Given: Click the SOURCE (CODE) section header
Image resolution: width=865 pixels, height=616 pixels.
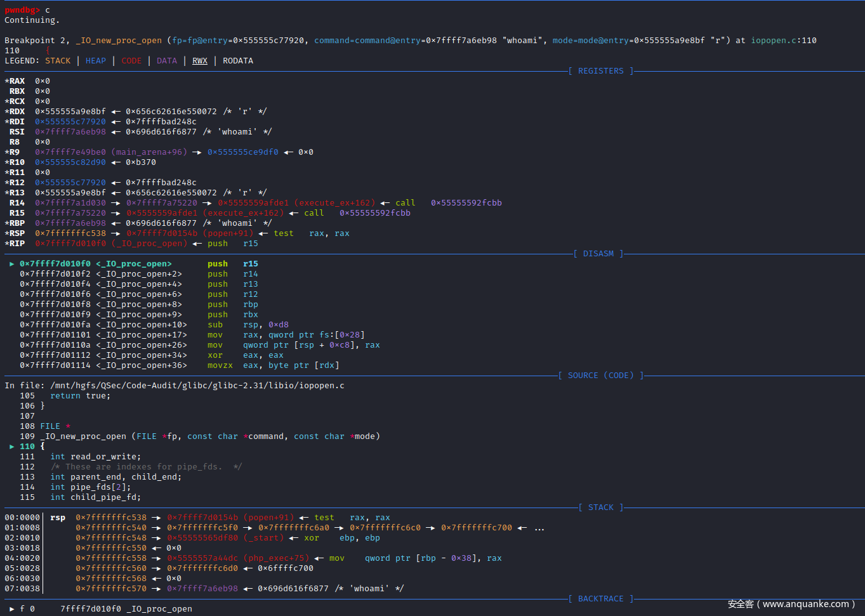Looking at the screenshot, I should [600, 376].
